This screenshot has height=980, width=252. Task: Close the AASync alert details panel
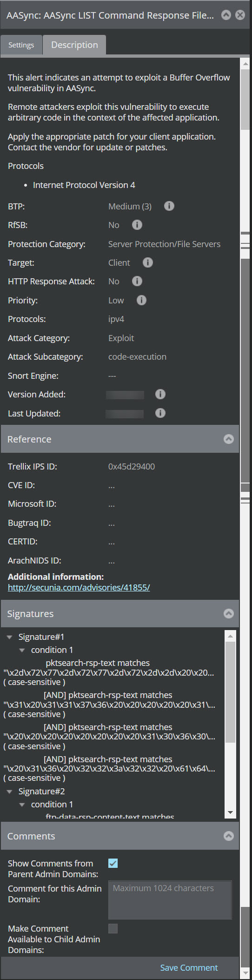coord(240,15)
